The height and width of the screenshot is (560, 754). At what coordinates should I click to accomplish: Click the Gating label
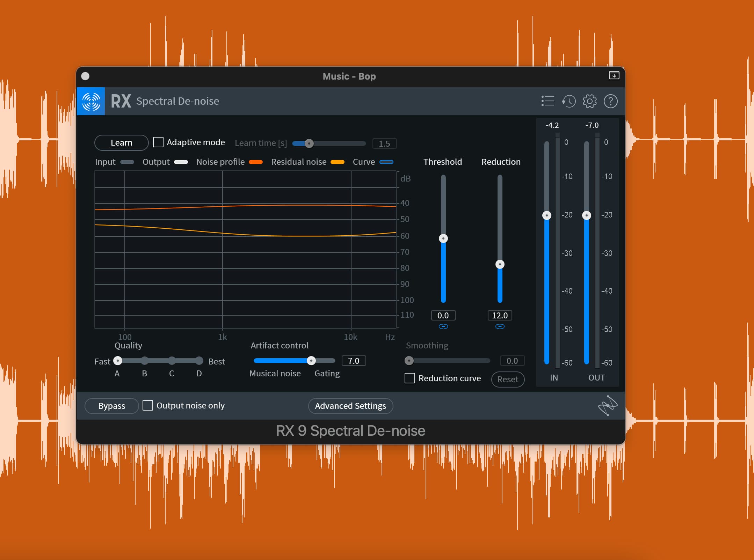[x=327, y=374]
